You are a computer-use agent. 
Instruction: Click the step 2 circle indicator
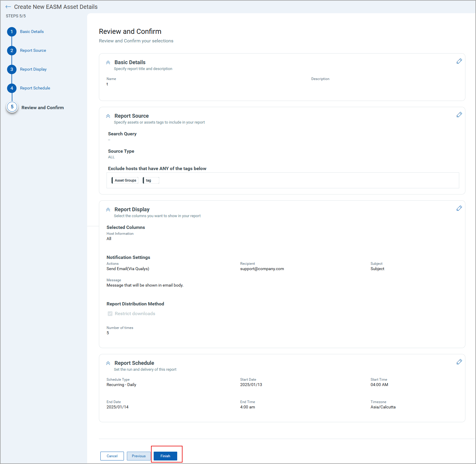pyautogui.click(x=12, y=50)
